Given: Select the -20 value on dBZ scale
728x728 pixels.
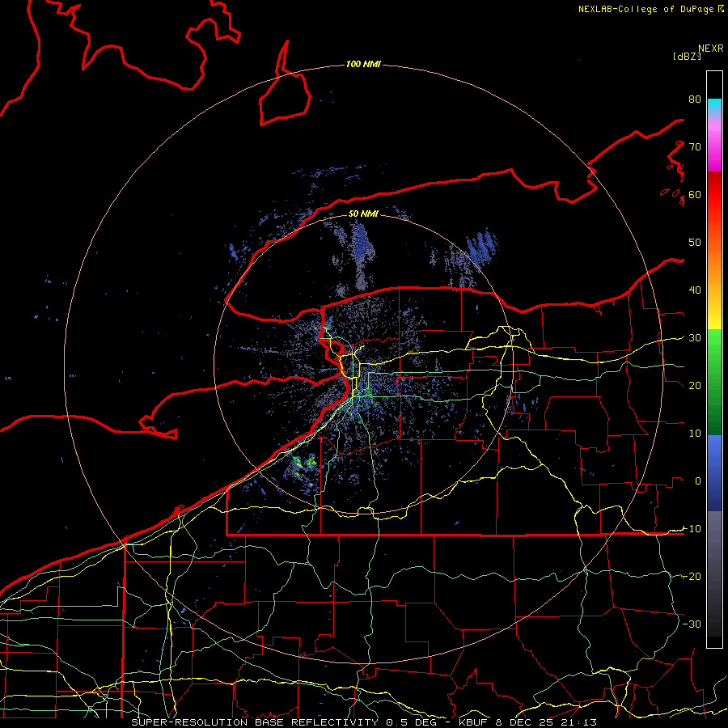Looking at the screenshot, I should [x=692, y=577].
